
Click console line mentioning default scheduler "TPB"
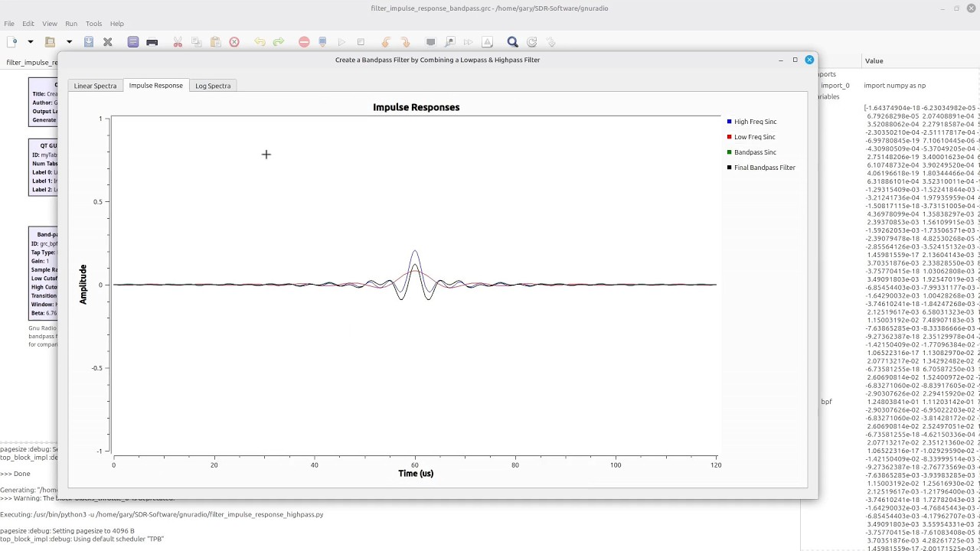click(82, 539)
